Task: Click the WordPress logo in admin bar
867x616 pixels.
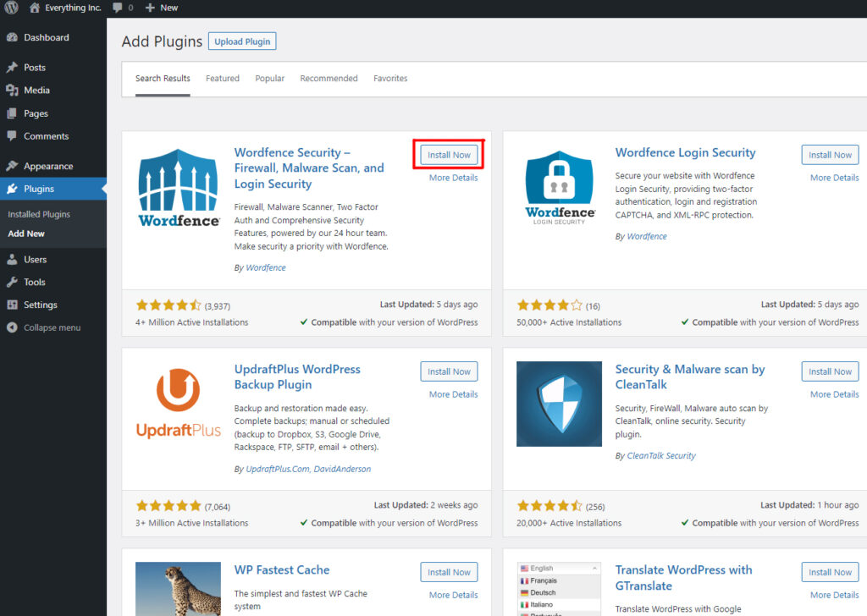Action: 10,8
